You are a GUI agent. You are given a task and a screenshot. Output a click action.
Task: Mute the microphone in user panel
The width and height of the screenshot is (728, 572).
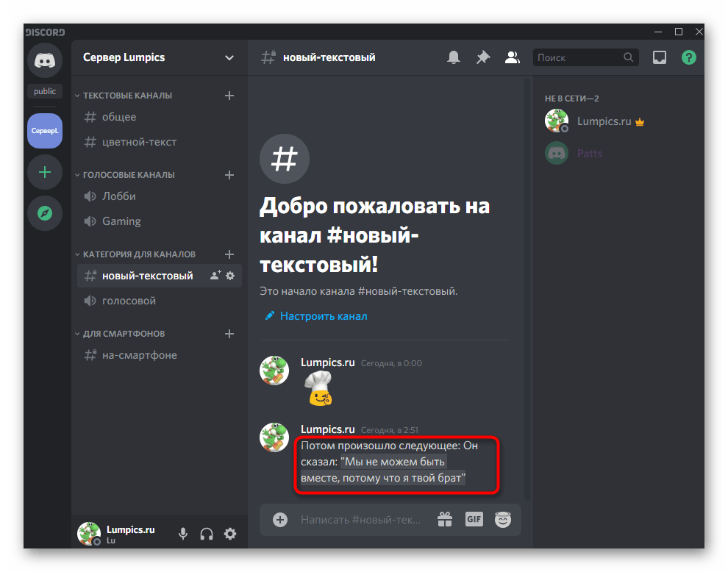point(183,534)
